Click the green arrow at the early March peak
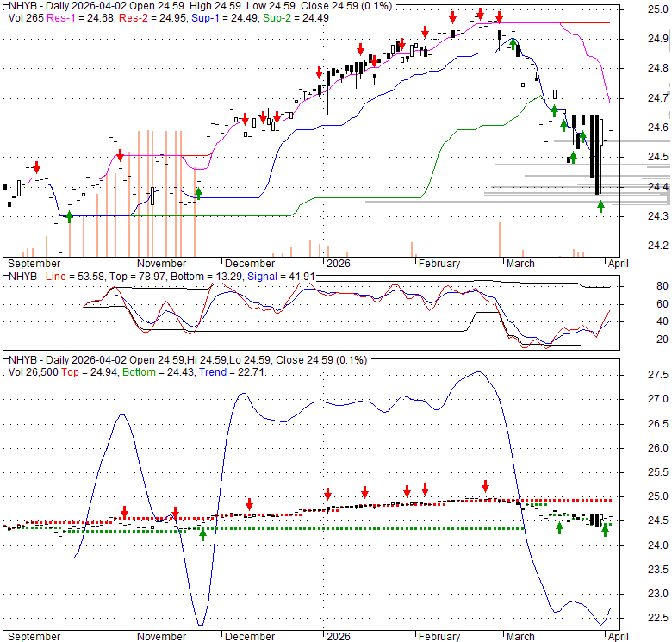Screen dimensions: 672x642 pyautogui.click(x=513, y=43)
